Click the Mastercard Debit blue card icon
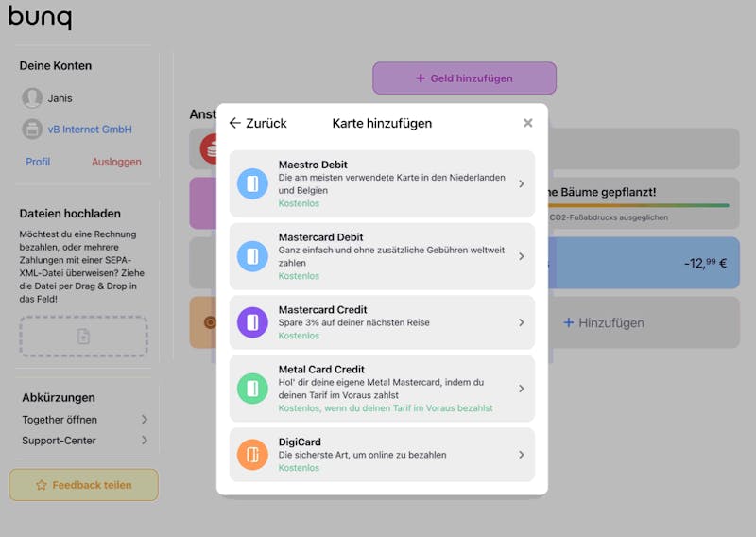This screenshot has width=756, height=537. tap(252, 256)
